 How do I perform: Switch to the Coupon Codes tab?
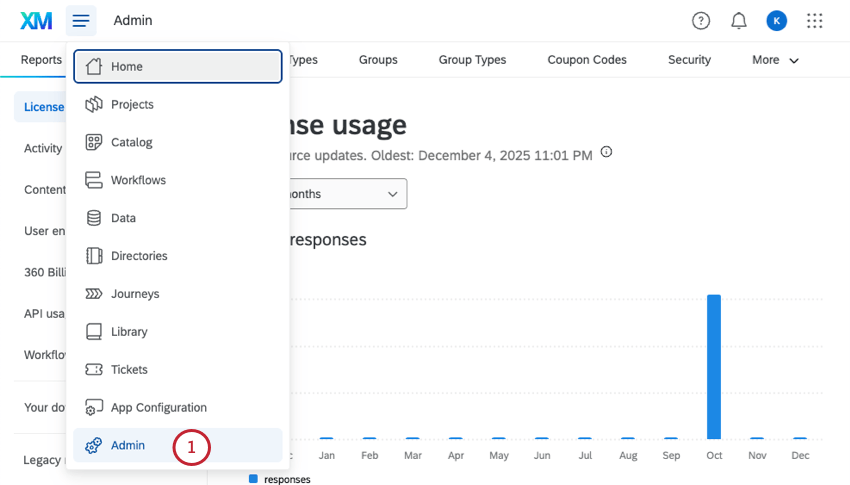pos(587,60)
